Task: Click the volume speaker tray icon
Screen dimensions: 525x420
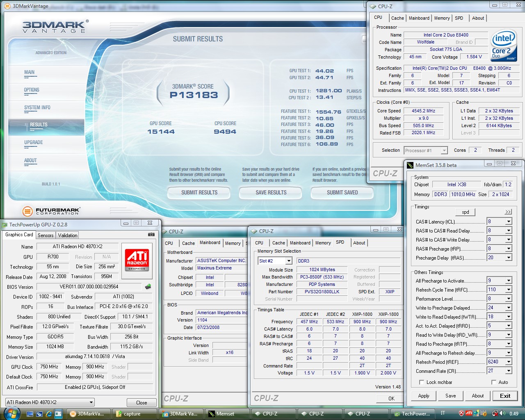Action: click(x=502, y=413)
